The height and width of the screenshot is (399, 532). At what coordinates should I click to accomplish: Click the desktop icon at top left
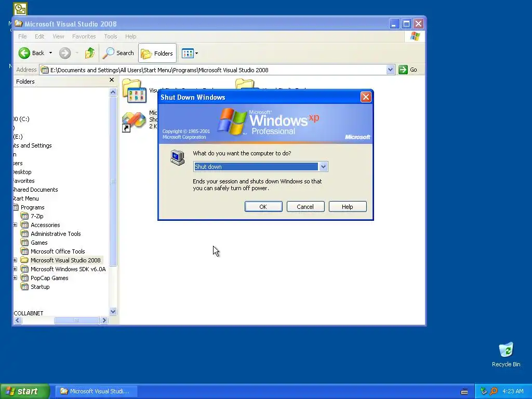click(20, 8)
